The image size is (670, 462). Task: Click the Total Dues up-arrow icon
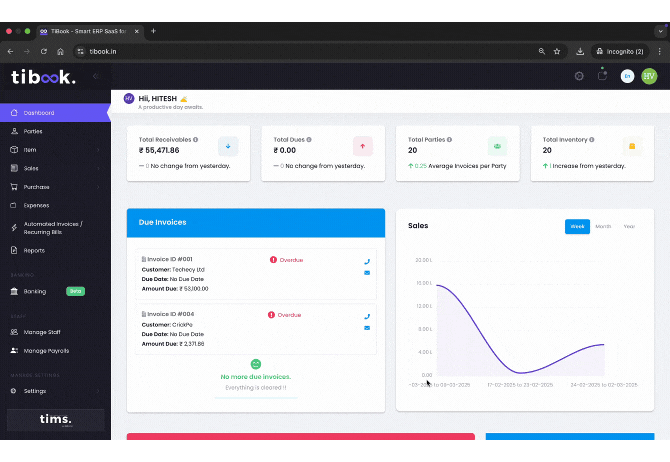[x=363, y=146]
